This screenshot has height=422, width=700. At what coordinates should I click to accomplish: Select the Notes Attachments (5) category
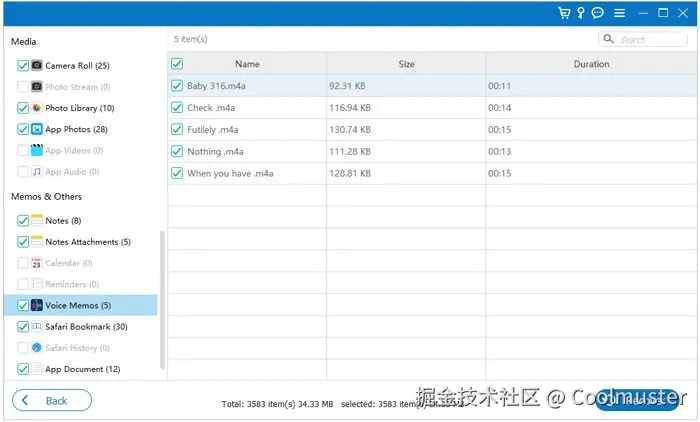(x=88, y=242)
